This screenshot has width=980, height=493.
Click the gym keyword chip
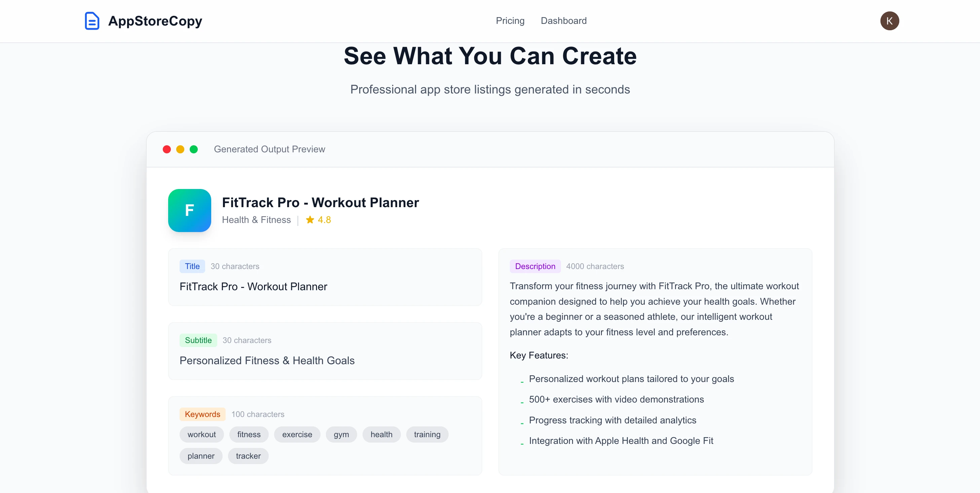click(x=341, y=434)
